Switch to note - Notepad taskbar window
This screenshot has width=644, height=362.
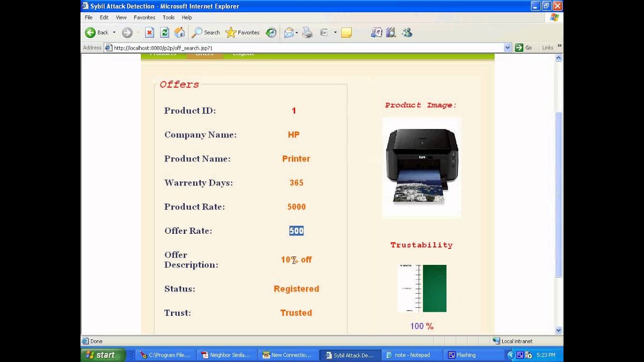(x=411, y=355)
